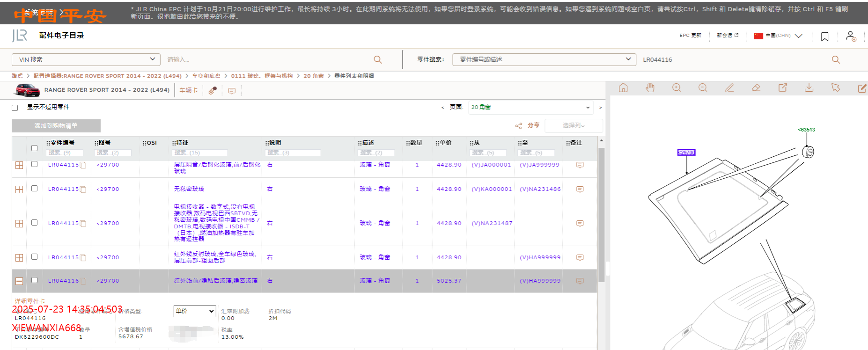
Task: Open the bookmark icon in header
Action: click(825, 36)
